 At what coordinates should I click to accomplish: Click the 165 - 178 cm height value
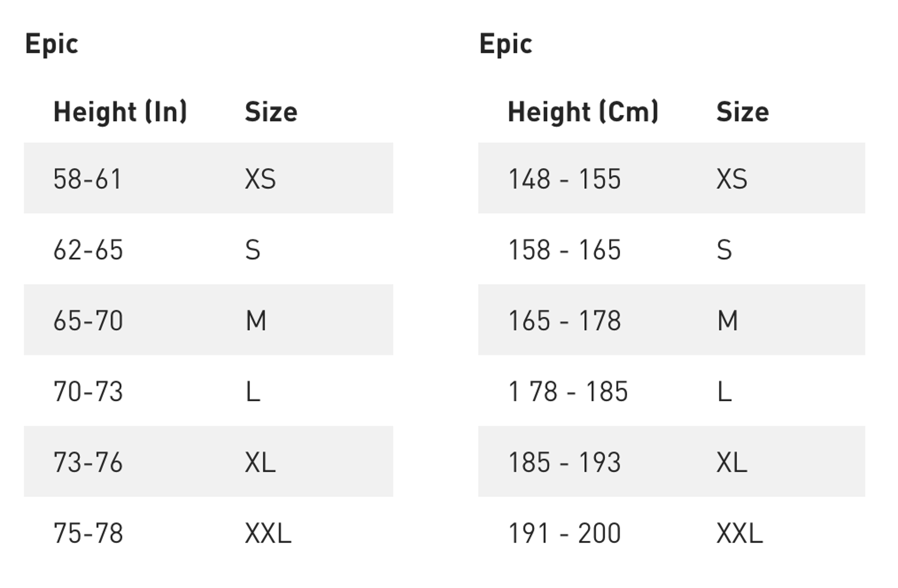[565, 320]
